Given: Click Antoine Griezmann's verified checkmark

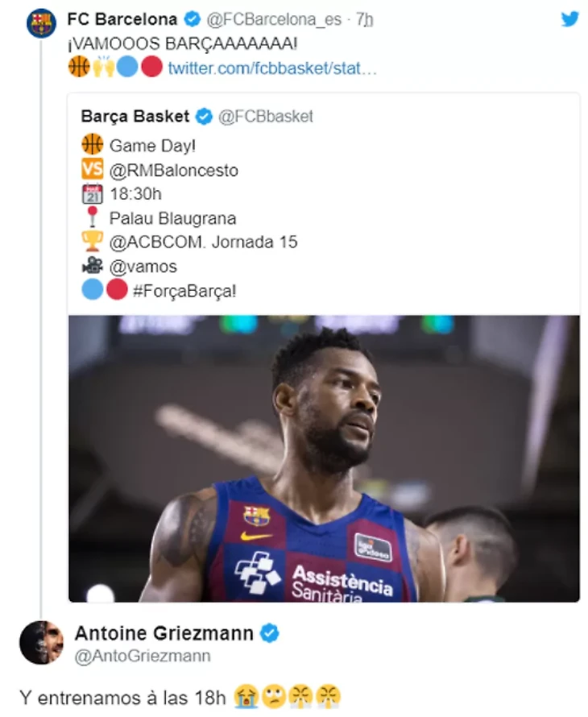Looking at the screenshot, I should pos(270,633).
